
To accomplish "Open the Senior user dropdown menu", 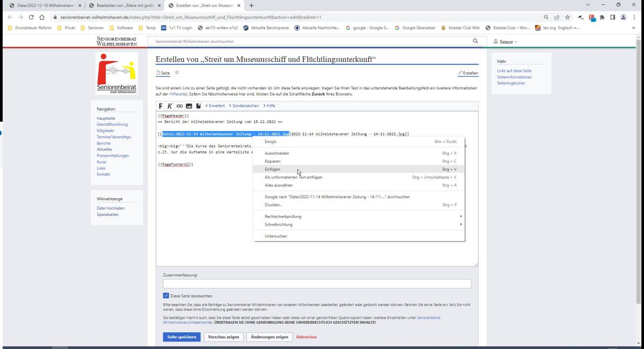I will (506, 41).
